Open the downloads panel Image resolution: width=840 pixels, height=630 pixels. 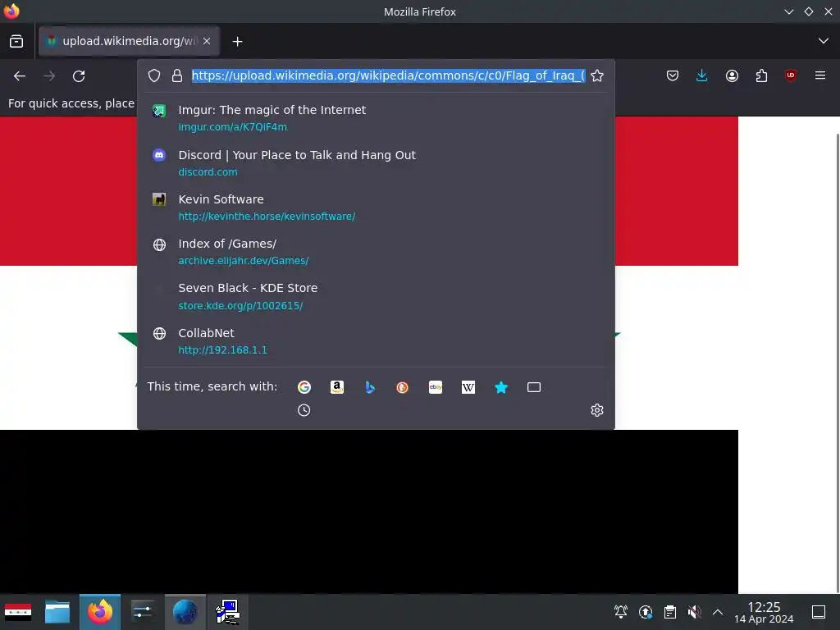702,75
